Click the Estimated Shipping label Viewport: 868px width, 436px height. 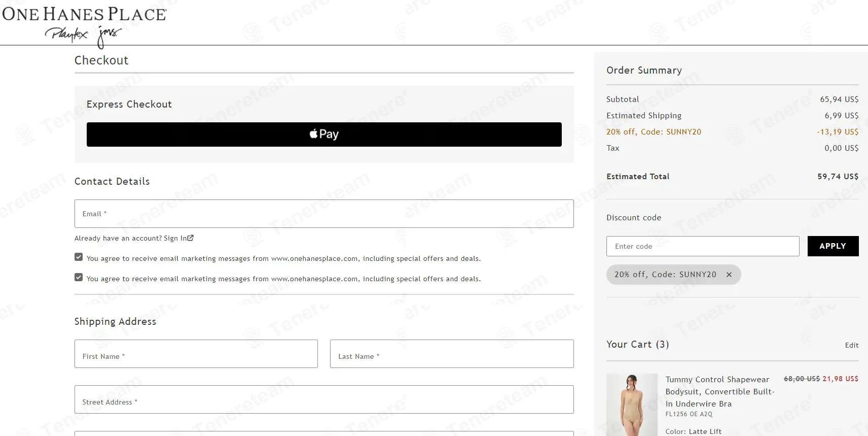[x=644, y=116]
